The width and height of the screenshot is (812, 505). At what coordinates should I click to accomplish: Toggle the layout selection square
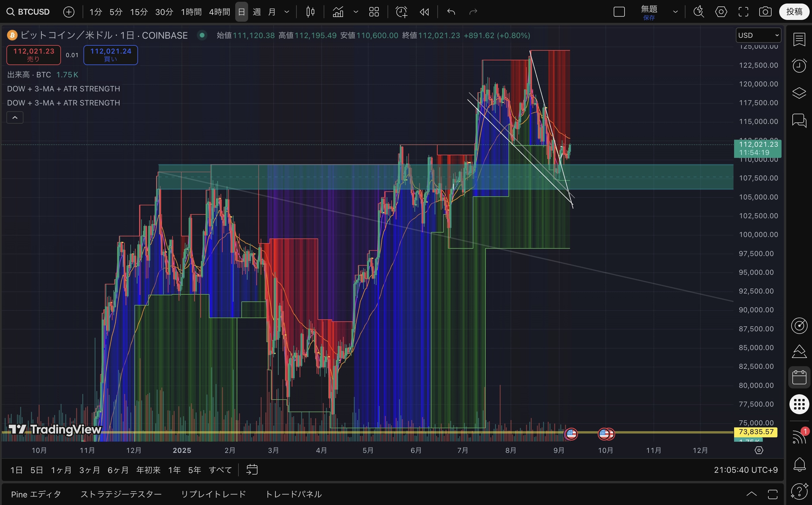(619, 12)
